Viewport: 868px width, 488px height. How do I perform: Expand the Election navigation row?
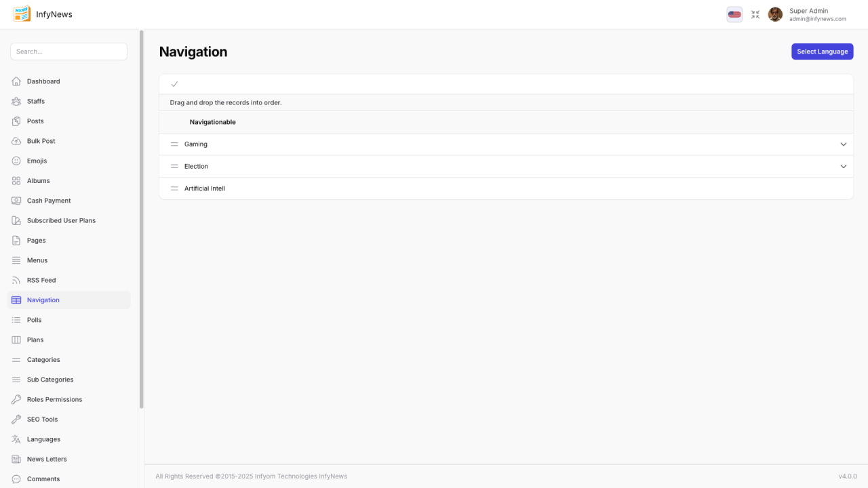[844, 167]
